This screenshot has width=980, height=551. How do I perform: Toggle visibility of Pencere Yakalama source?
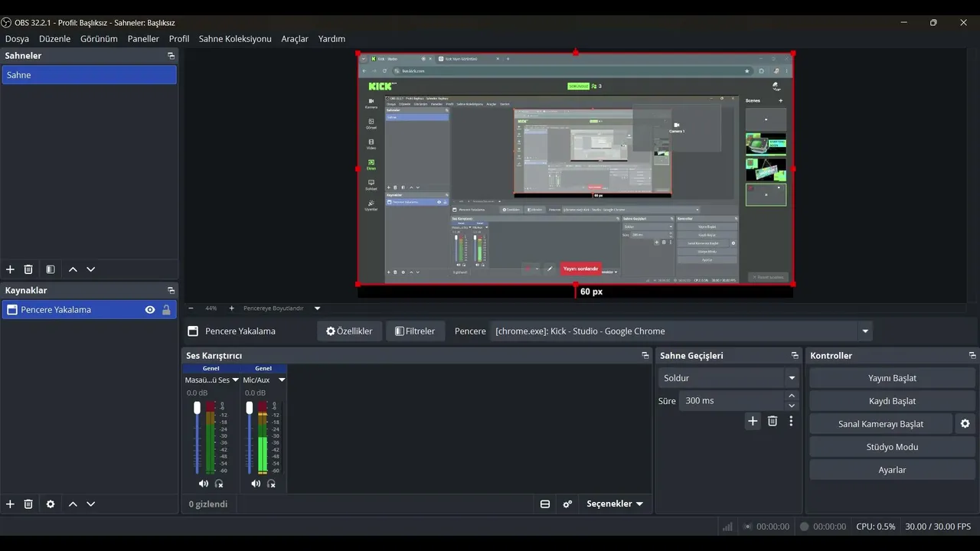pyautogui.click(x=150, y=310)
